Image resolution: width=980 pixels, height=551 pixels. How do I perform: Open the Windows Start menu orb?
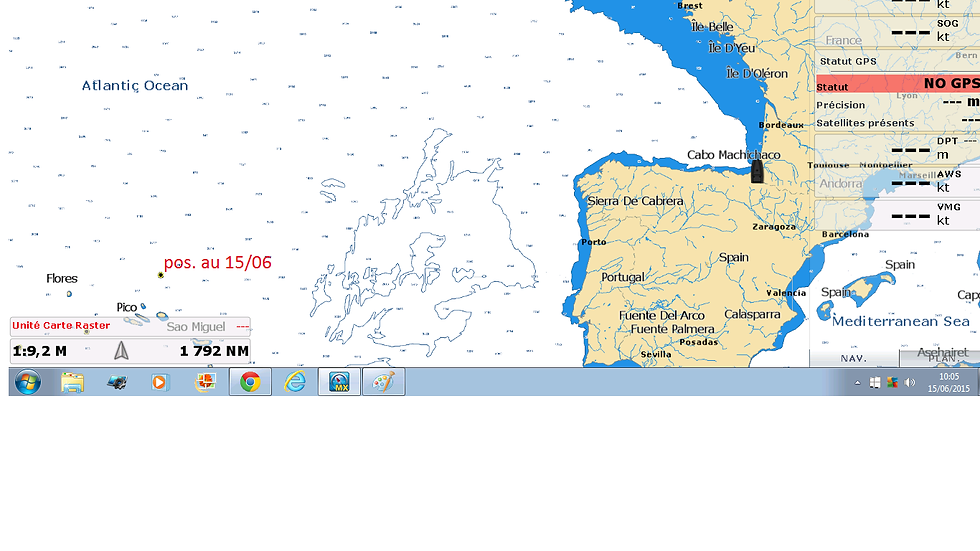[28, 382]
